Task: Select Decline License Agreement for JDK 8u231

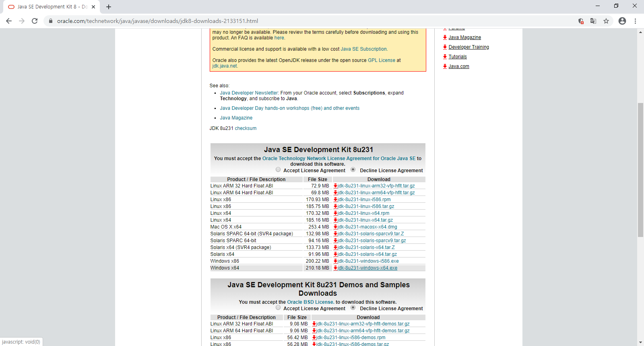Action: [353, 169]
